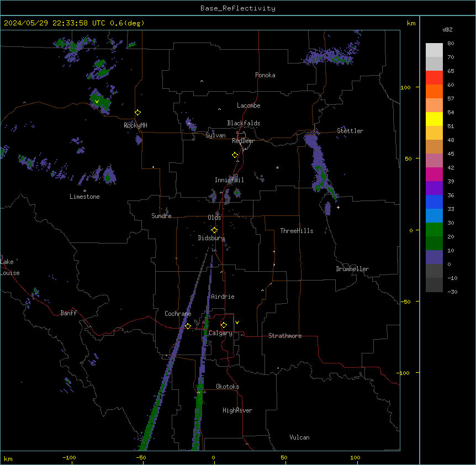Click the Okotoks label
This screenshot has height=465, width=476.
228,387
